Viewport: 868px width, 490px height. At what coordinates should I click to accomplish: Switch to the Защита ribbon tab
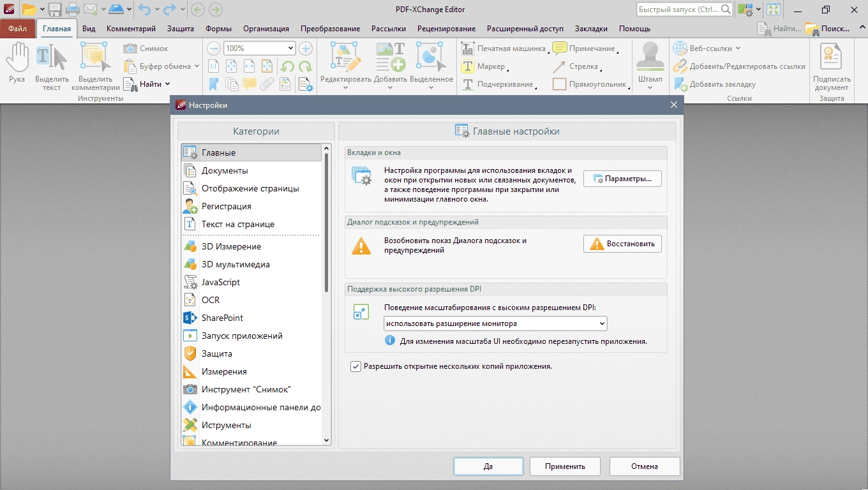click(x=181, y=29)
